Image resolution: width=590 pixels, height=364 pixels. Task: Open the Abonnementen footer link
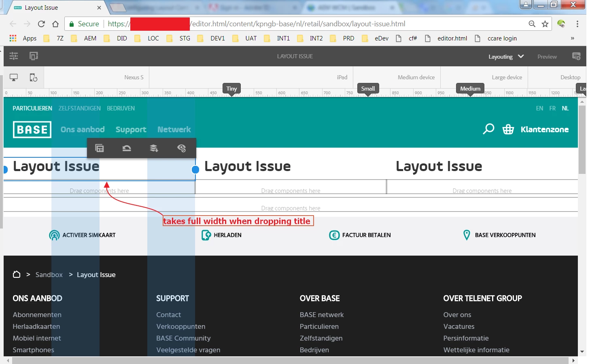click(37, 315)
